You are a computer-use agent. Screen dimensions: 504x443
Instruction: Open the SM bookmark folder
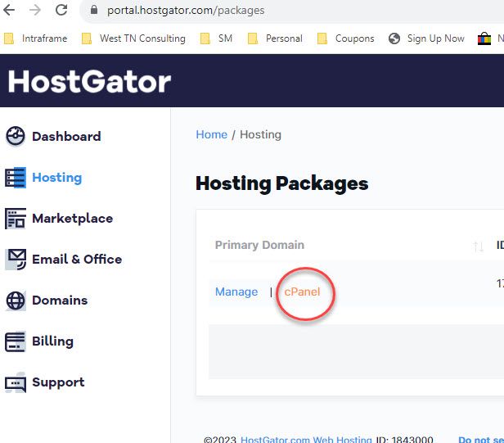pyautogui.click(x=216, y=38)
